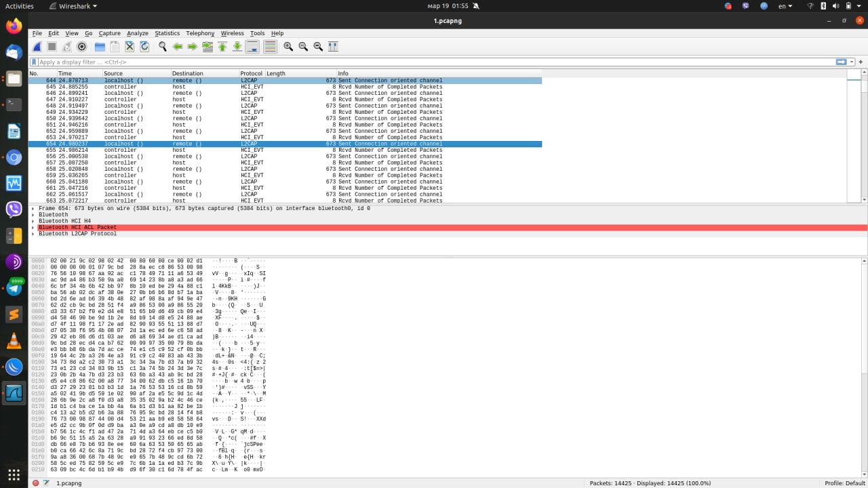This screenshot has width=868, height=488.
Task: Go to specified packet icon
Action: click(x=208, y=47)
